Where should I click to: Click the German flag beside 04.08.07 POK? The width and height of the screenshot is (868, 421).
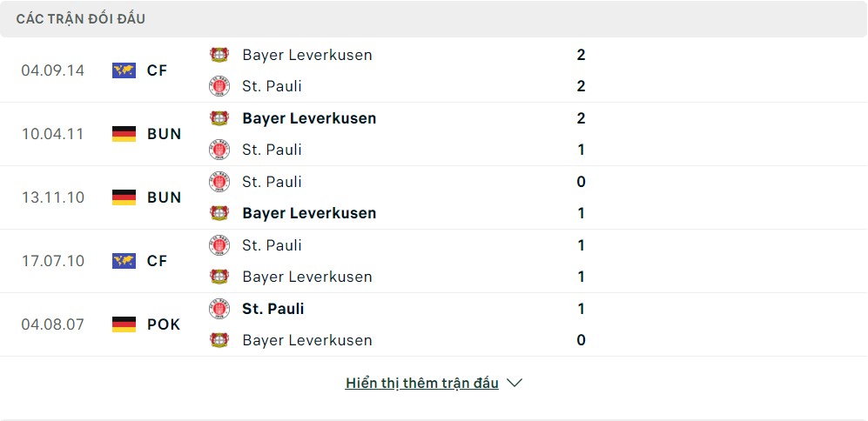[x=124, y=324]
